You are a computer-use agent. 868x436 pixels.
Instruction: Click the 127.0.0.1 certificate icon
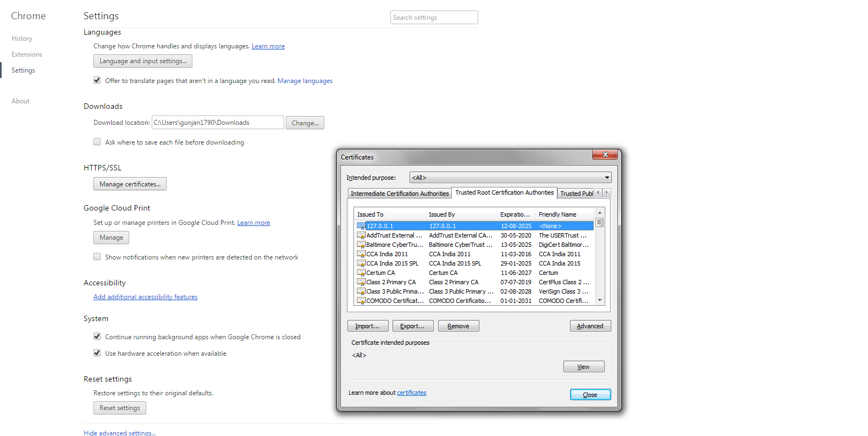(361, 226)
